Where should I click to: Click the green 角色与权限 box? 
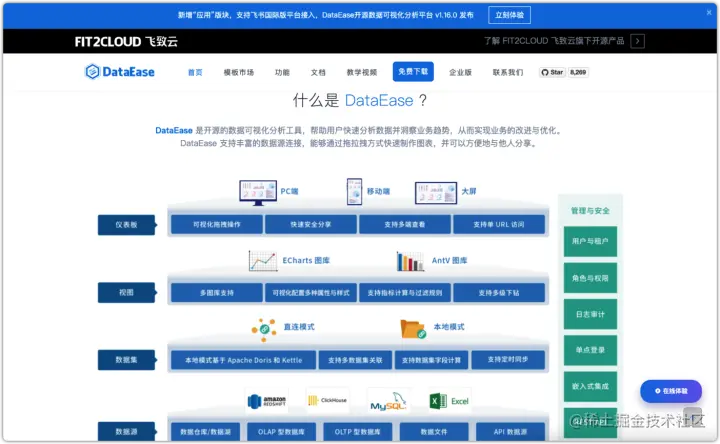click(590, 278)
